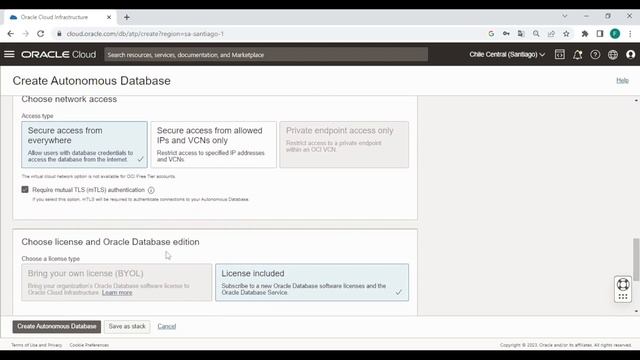Open the user profile icon

click(631, 54)
